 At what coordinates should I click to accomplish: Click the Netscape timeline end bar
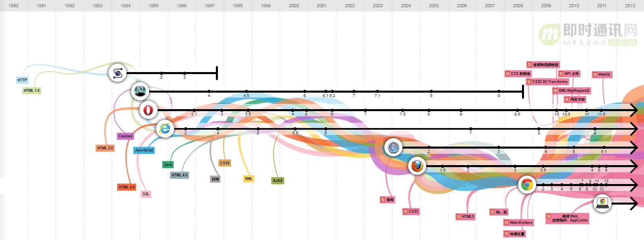pyautogui.click(x=523, y=91)
